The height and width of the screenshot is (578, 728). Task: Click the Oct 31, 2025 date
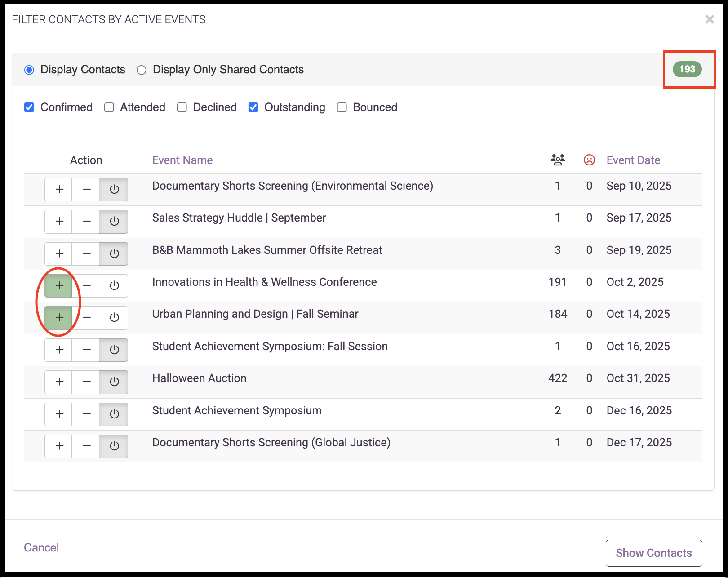638,378
